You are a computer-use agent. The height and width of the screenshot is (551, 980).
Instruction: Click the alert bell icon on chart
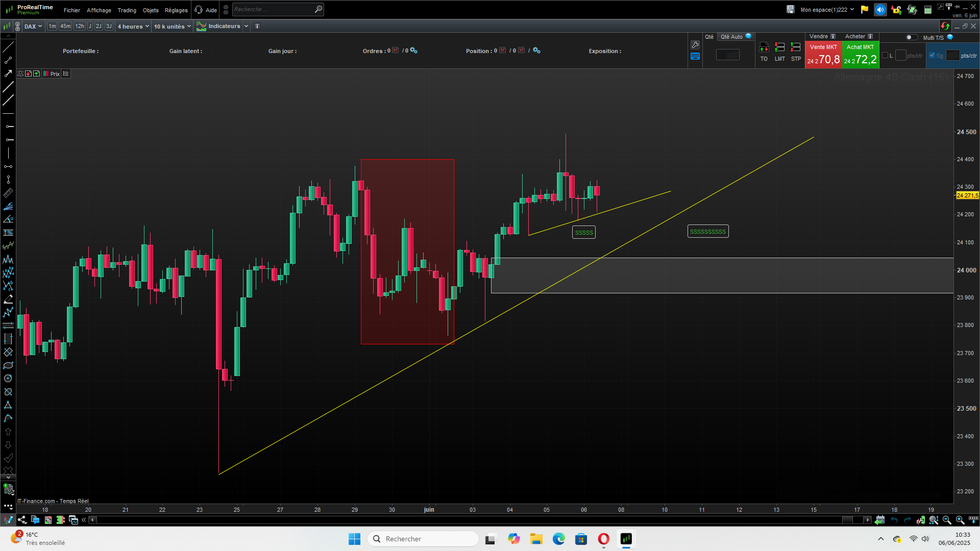point(20,74)
